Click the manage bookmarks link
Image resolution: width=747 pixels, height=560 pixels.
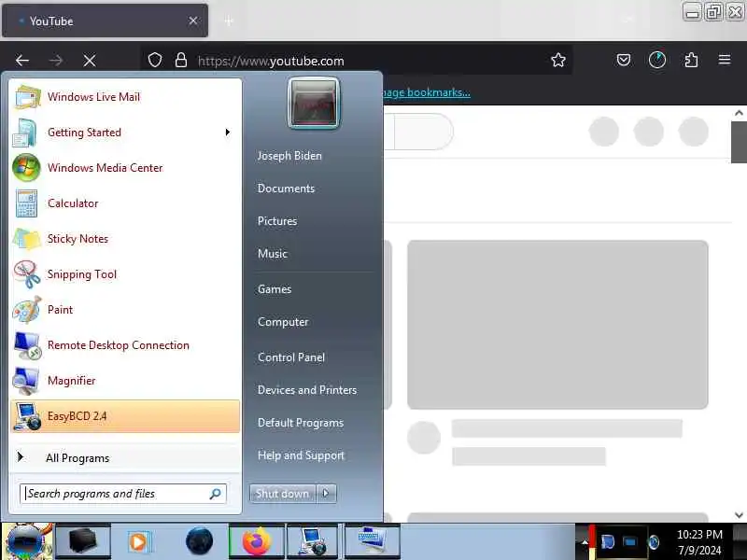pyautogui.click(x=427, y=92)
